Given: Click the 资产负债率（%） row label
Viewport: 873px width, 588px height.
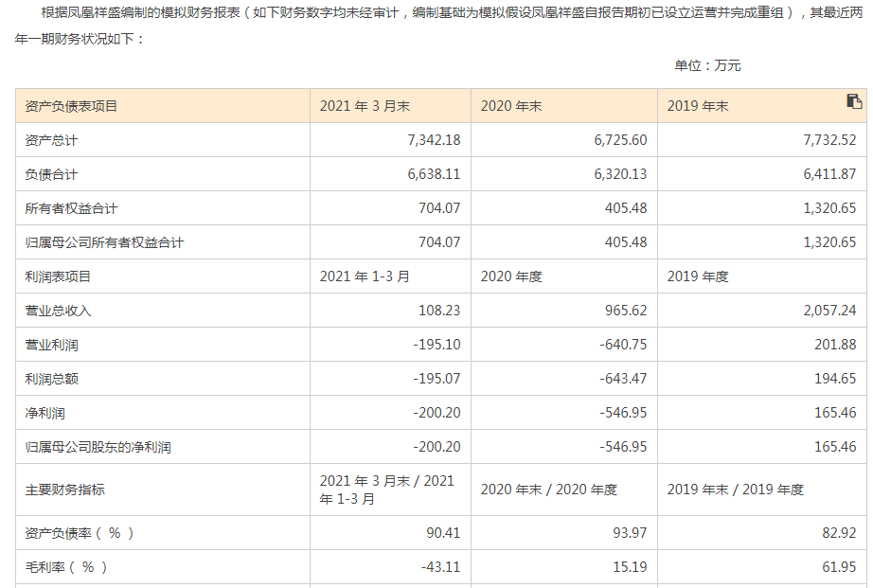Looking at the screenshot, I should pos(79,533).
